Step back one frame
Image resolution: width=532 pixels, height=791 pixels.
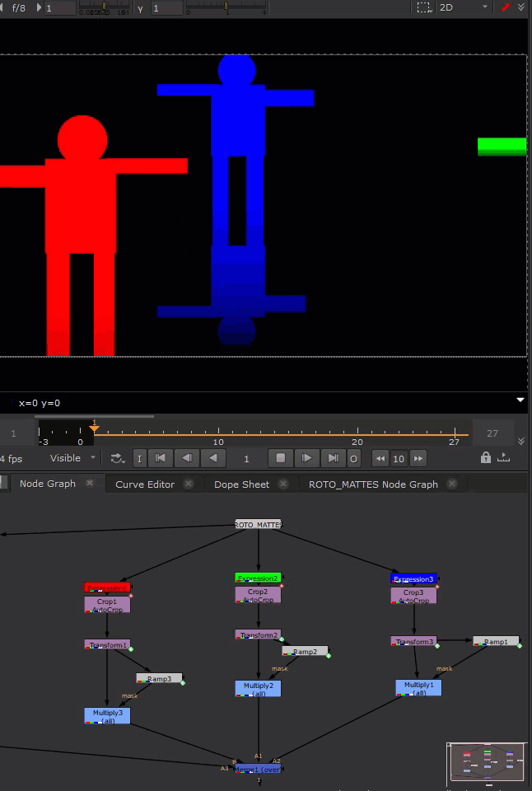tap(187, 458)
